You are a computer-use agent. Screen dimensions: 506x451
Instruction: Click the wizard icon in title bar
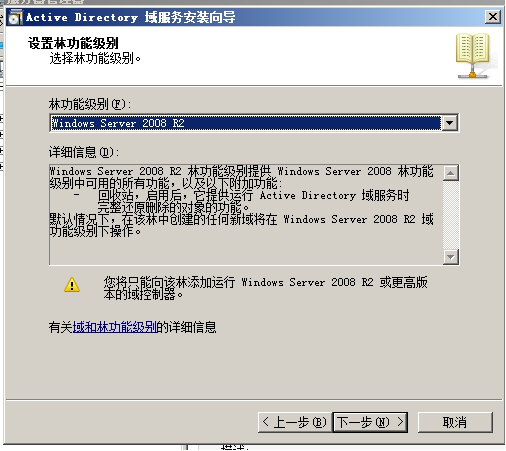(x=15, y=17)
